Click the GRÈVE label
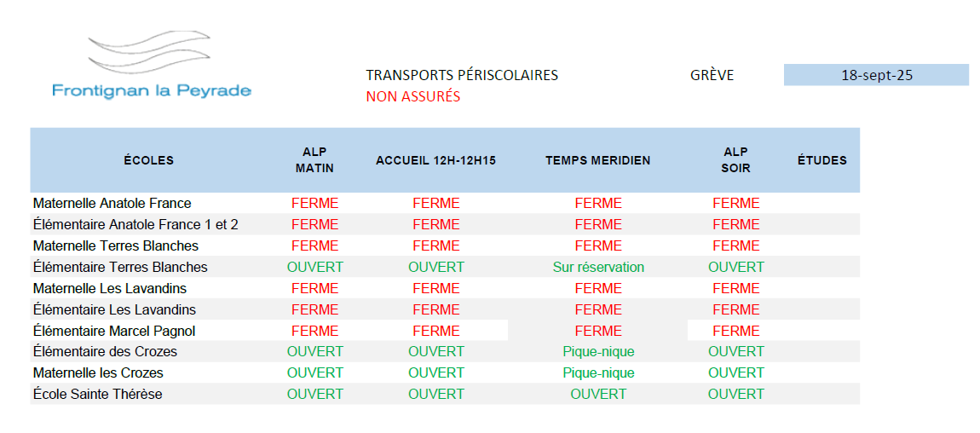This screenshot has height=433, width=980. coord(712,75)
